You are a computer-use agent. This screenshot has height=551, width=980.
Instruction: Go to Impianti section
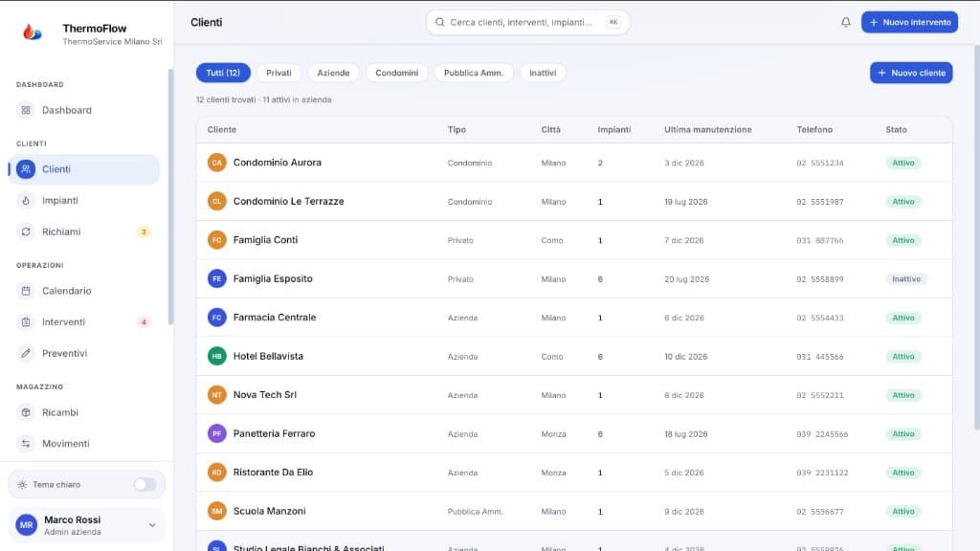(x=84, y=201)
